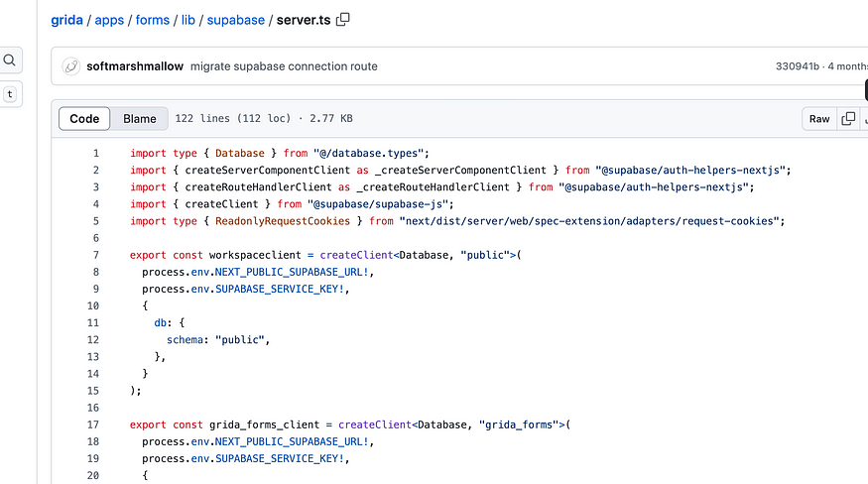Open the grida repository breadcrumb link
This screenshot has height=484, width=868.
67,20
